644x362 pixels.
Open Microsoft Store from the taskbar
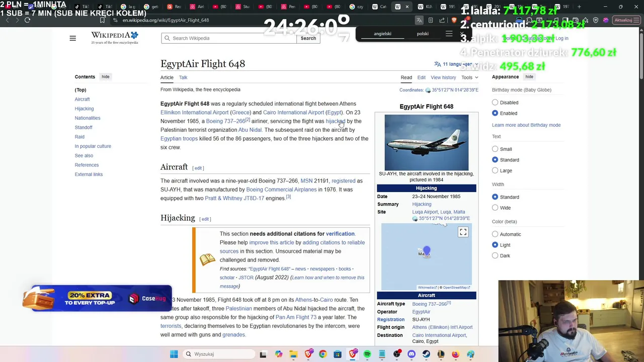(x=338, y=354)
